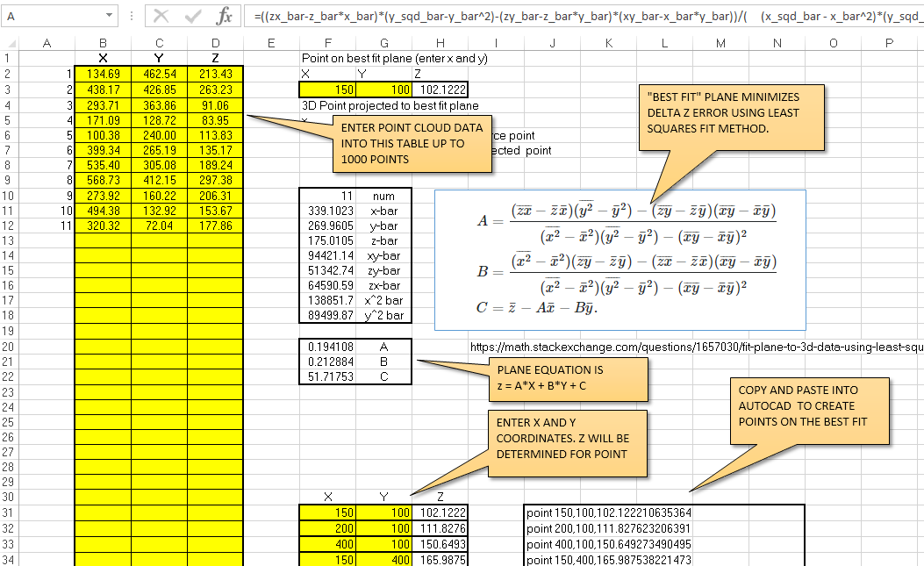Open the math.stackexchange.com hyperlink
Image resolution: width=924 pixels, height=566 pixels.
[x=697, y=347]
